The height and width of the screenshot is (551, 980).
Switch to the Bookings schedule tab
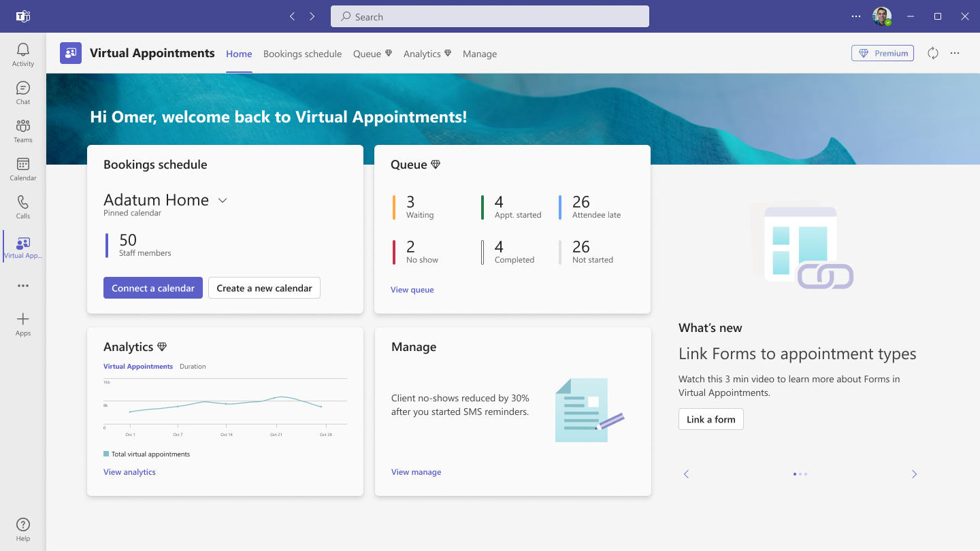(302, 53)
